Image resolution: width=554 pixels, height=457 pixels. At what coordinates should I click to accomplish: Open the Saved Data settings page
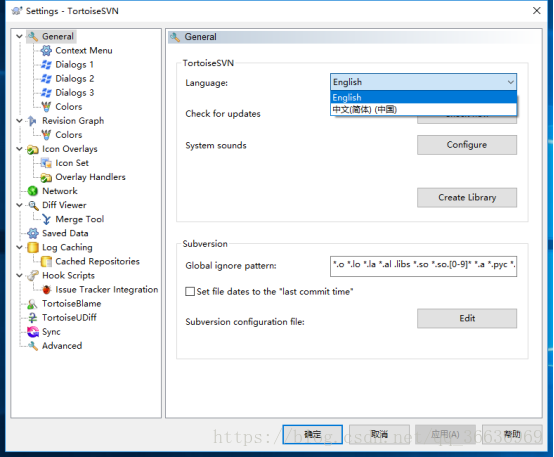[x=65, y=233]
